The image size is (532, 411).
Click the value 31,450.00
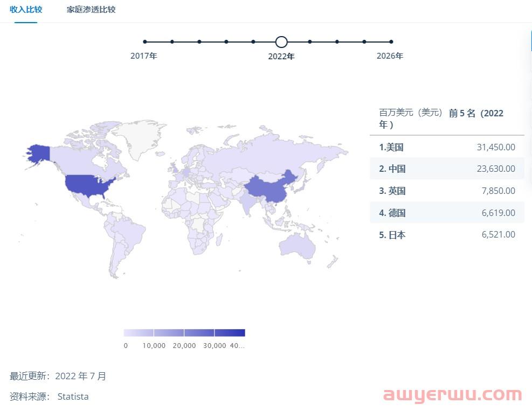pyautogui.click(x=496, y=147)
